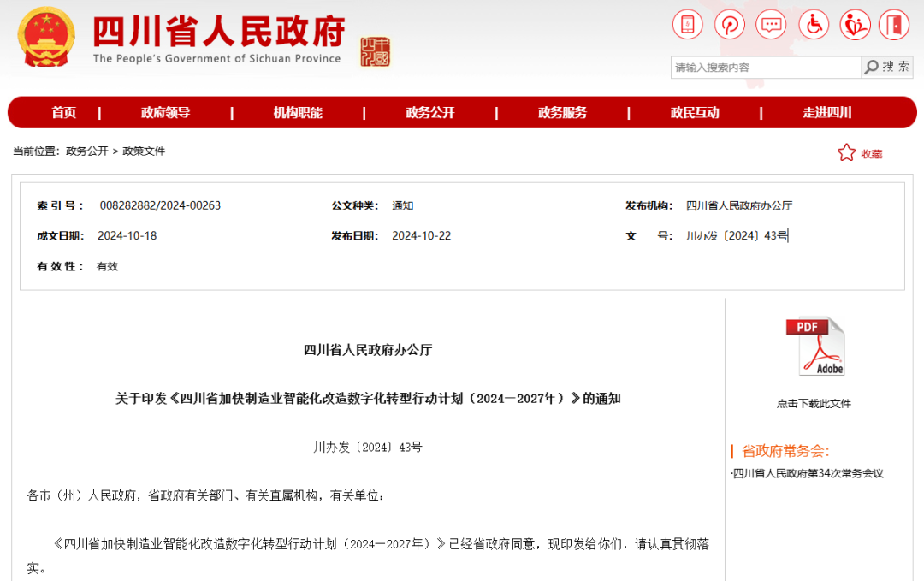Navigate to 政务服务 menu
This screenshot has height=581, width=924.
coord(562,113)
